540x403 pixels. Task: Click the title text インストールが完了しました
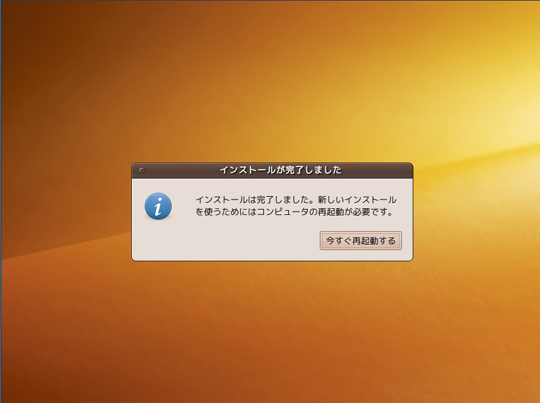(x=280, y=170)
